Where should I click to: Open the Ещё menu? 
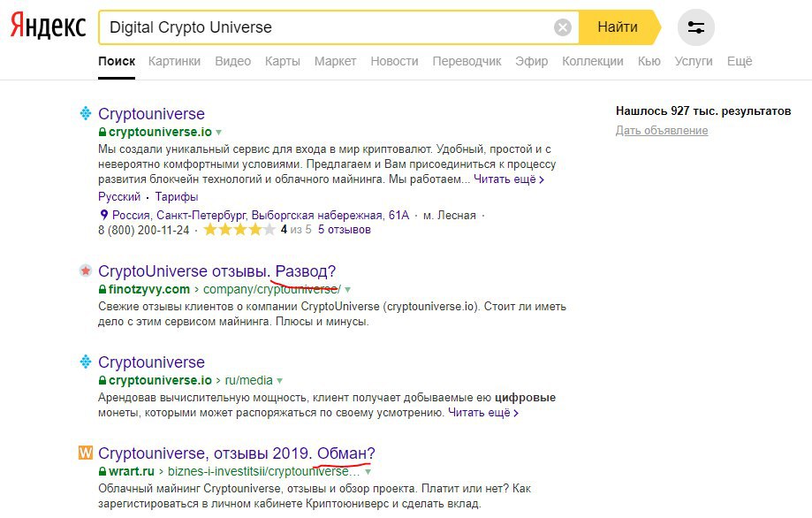point(739,61)
